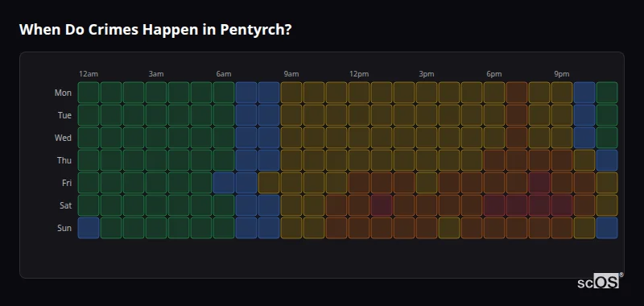
Task: Click the Saturday 6pm heatmap cell
Action: [494, 205]
